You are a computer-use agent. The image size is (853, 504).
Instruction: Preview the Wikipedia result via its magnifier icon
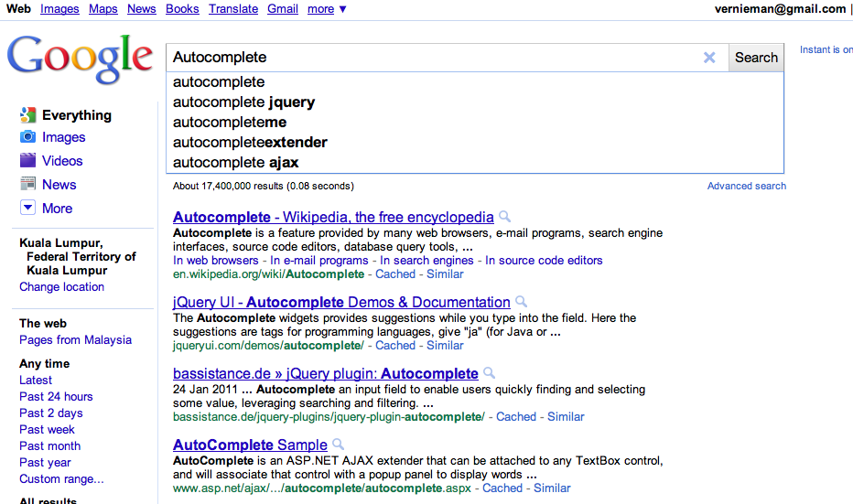(505, 217)
